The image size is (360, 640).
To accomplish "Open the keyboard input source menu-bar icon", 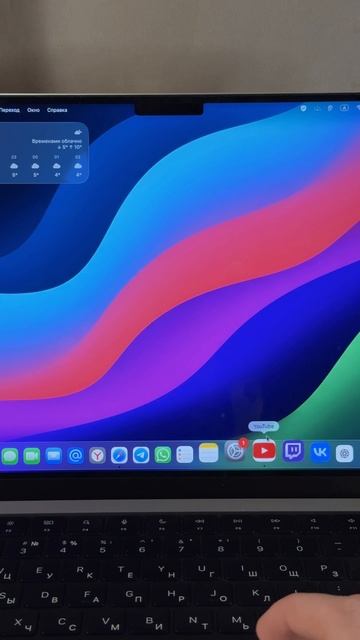I will [x=344, y=108].
